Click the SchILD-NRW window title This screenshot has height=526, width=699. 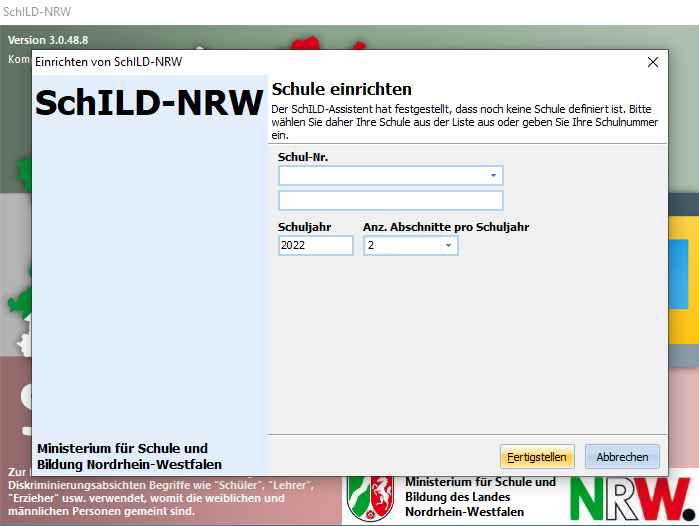(x=37, y=12)
